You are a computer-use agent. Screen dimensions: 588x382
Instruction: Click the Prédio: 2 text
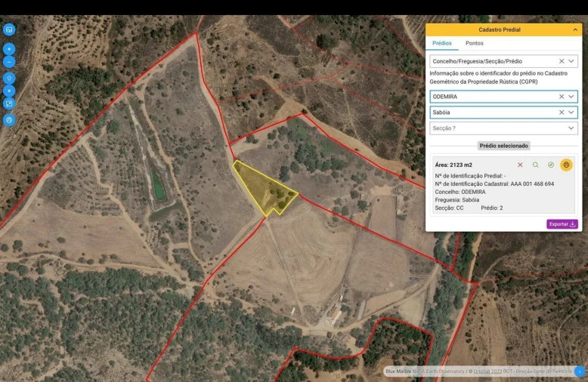[491, 208]
